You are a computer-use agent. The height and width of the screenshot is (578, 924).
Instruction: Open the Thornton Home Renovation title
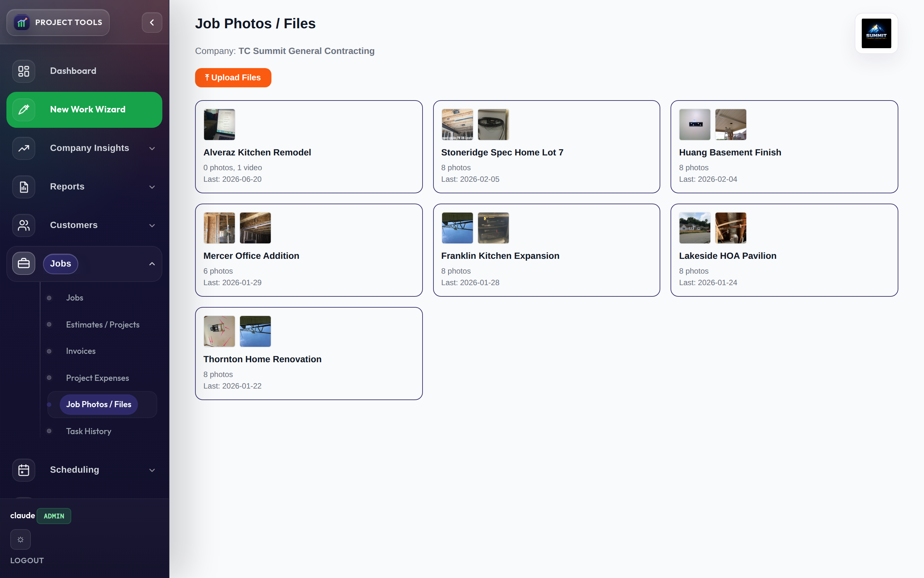tap(262, 359)
